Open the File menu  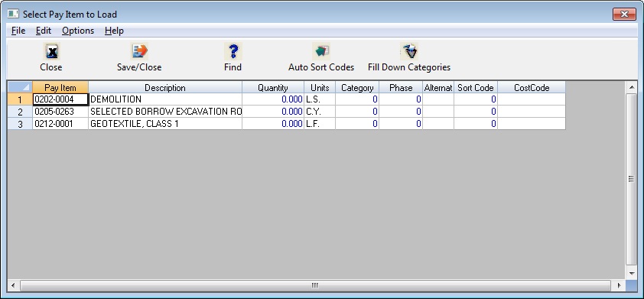[x=18, y=31]
